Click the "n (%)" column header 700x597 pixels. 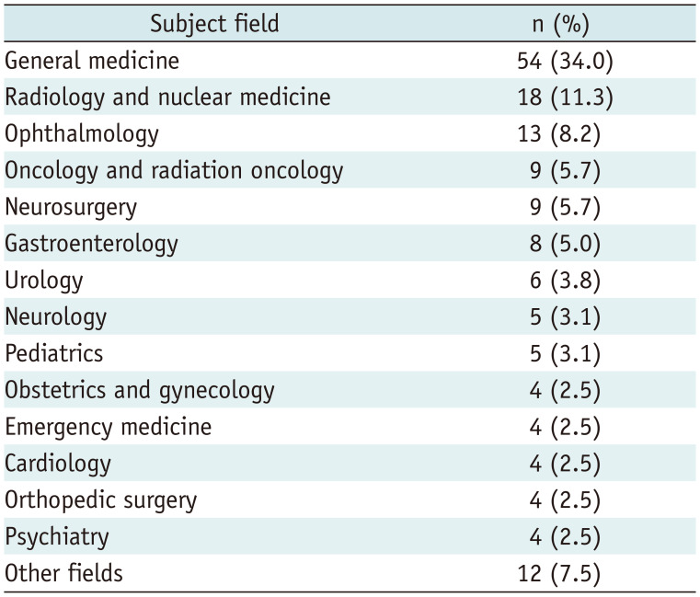[x=559, y=24]
